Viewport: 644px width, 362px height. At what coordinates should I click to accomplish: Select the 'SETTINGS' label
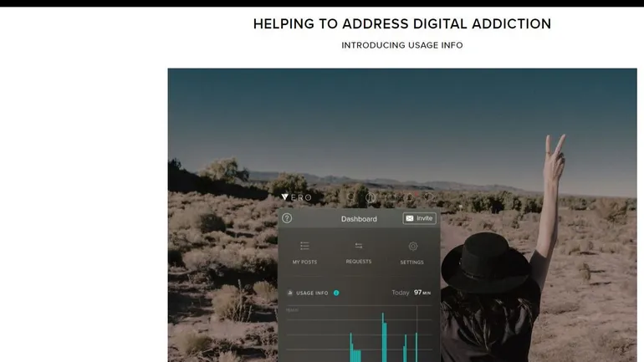coord(412,263)
